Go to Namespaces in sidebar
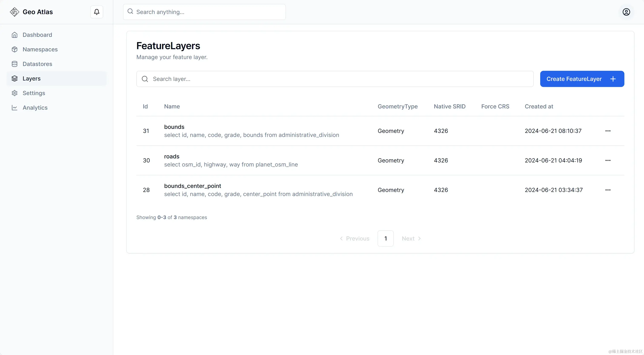The image size is (644, 355). pyautogui.click(x=40, y=49)
